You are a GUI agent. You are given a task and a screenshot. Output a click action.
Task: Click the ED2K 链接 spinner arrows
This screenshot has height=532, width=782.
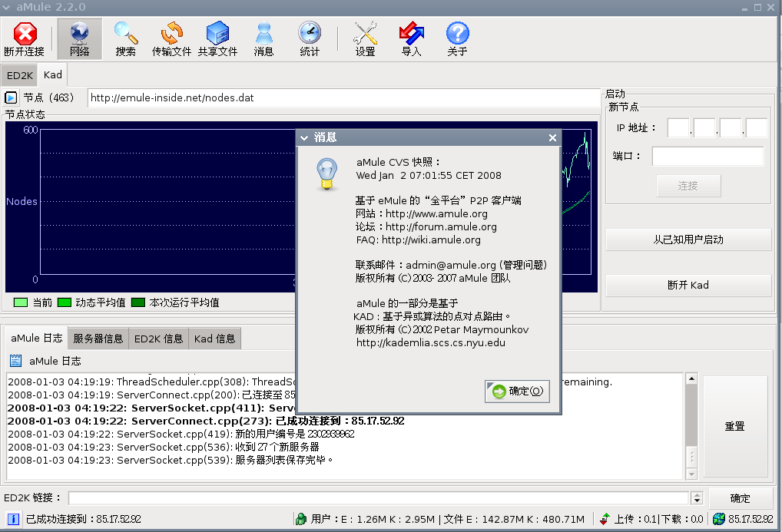coord(697,497)
